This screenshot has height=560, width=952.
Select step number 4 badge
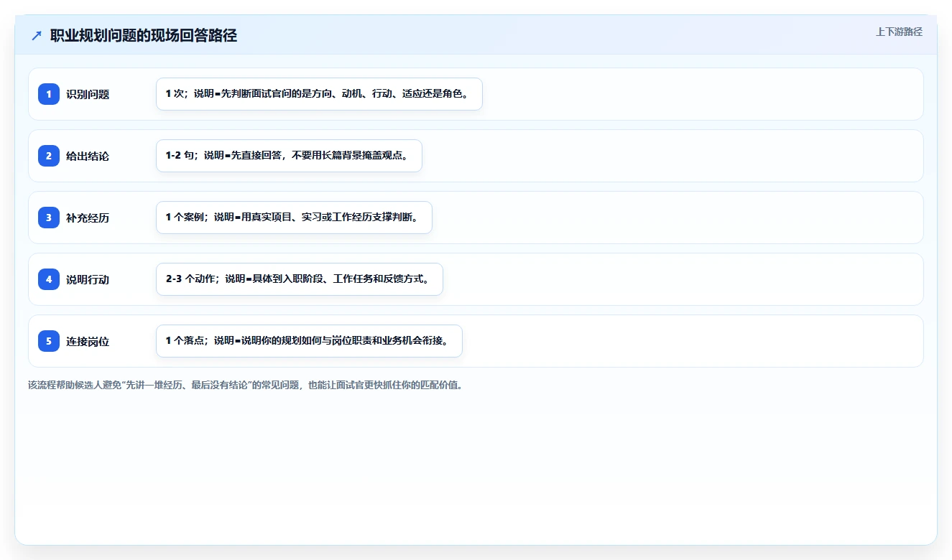click(49, 279)
